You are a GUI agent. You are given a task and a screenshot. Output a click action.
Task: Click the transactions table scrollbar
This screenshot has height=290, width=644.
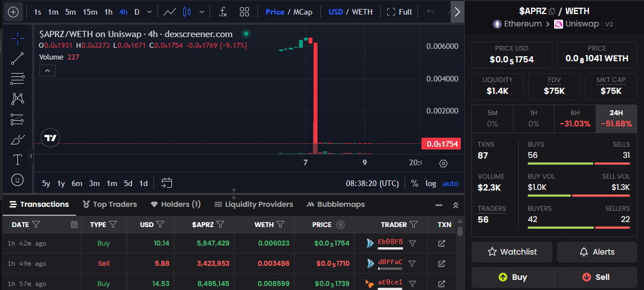[460, 231]
